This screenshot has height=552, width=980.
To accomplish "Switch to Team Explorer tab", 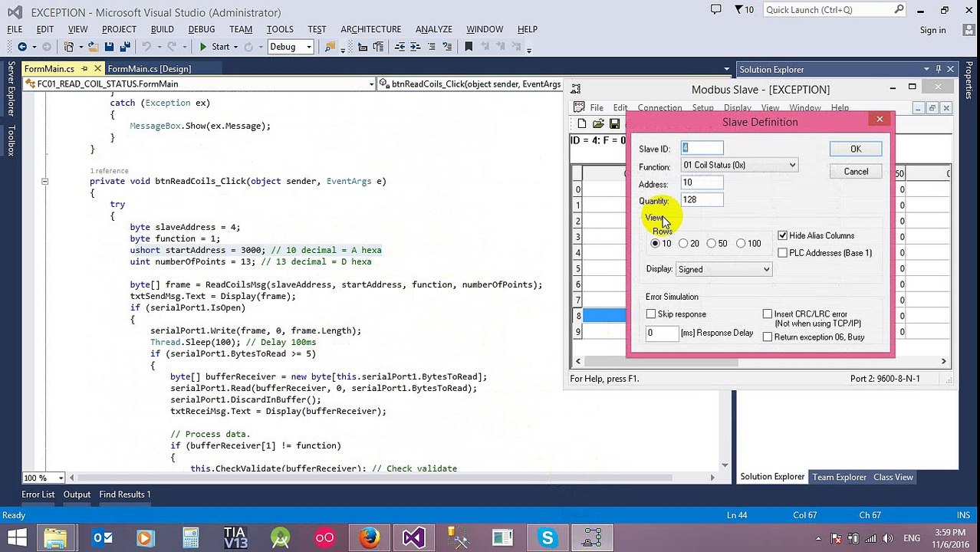I will (840, 477).
